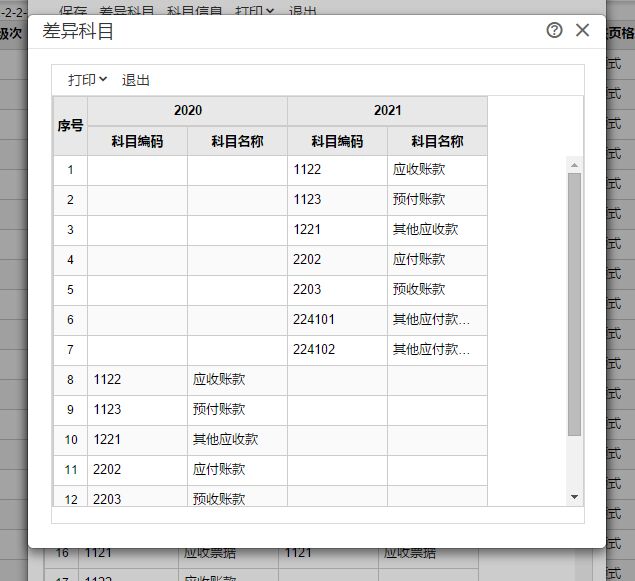635x581 pixels.
Task: Select 2020 code cell 1122 in row 8
Action: point(137,380)
